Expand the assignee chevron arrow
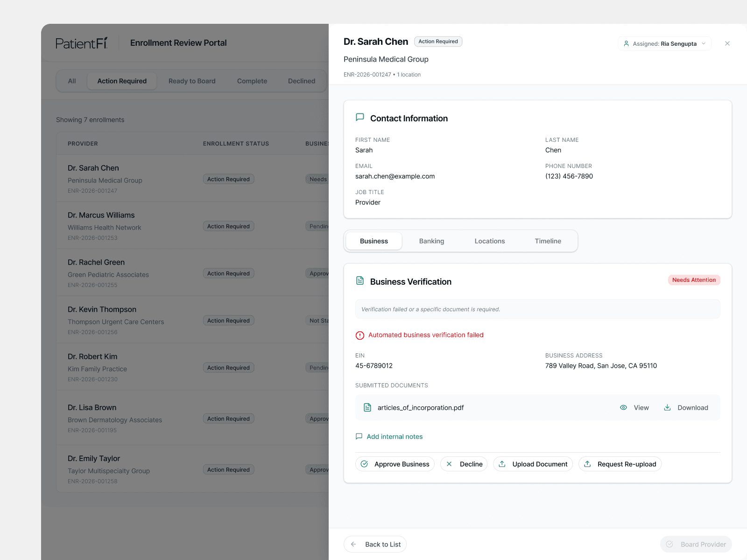 [x=704, y=43]
